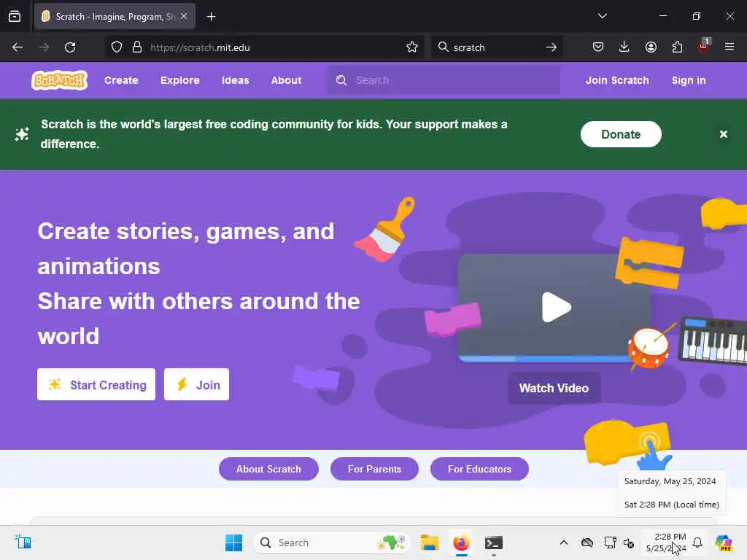This screenshot has height=560, width=747.
Task: Open the Create menu item
Action: [x=122, y=80]
